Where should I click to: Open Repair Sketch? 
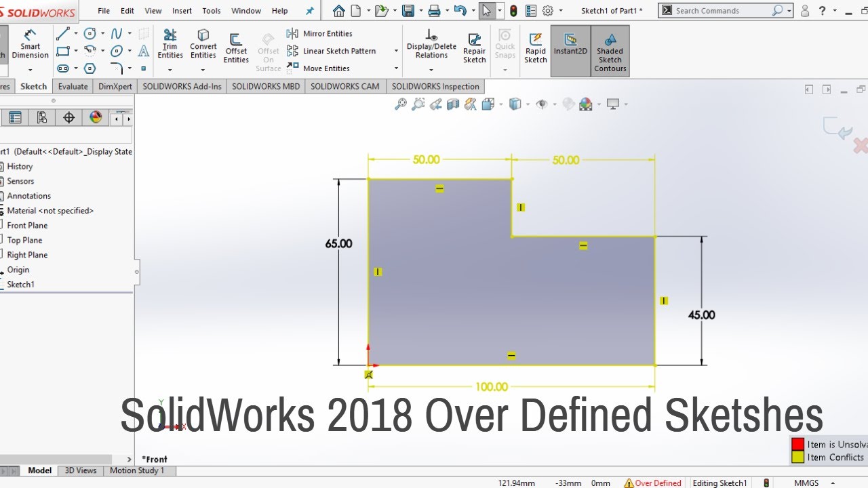point(475,49)
